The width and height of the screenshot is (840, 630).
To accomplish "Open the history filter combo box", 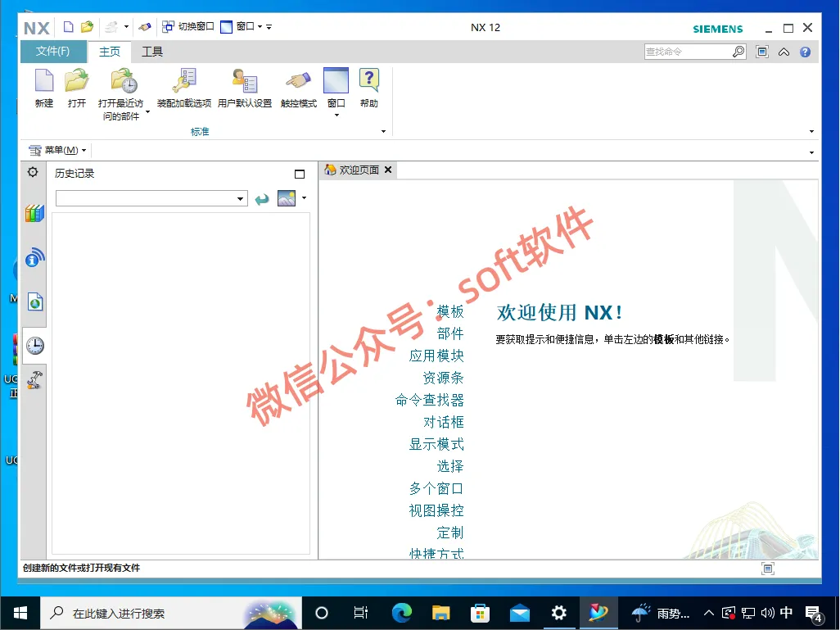I will tap(151, 198).
